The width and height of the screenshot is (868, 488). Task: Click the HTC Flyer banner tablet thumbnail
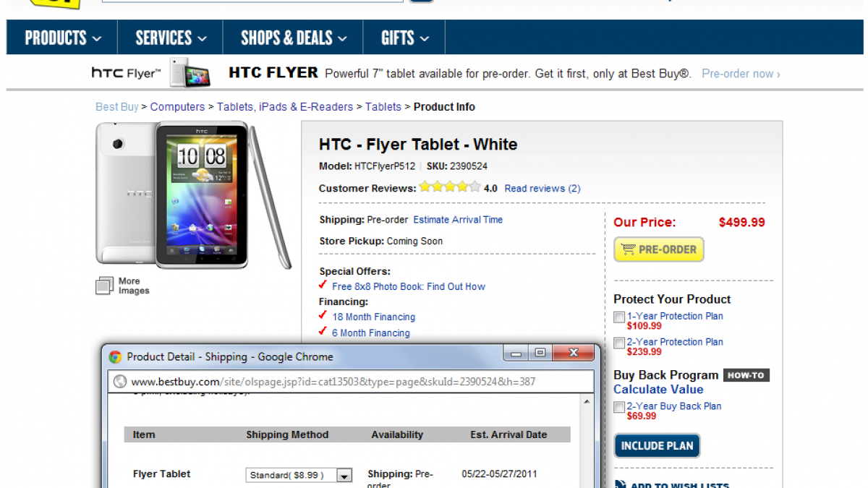(x=190, y=73)
